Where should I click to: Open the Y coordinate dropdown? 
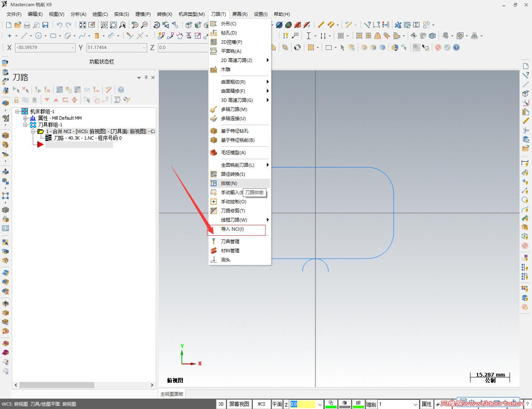(144, 48)
